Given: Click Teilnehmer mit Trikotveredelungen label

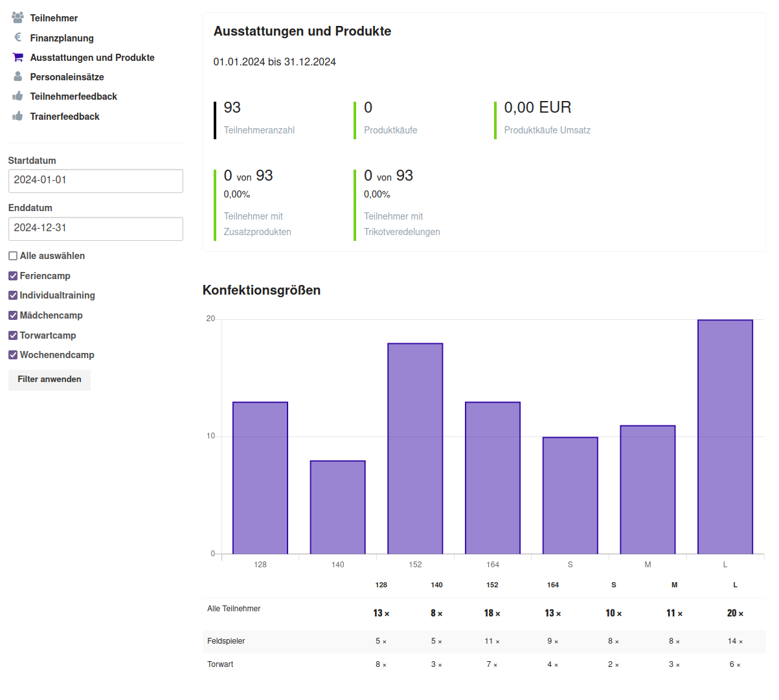Looking at the screenshot, I should coord(402,224).
